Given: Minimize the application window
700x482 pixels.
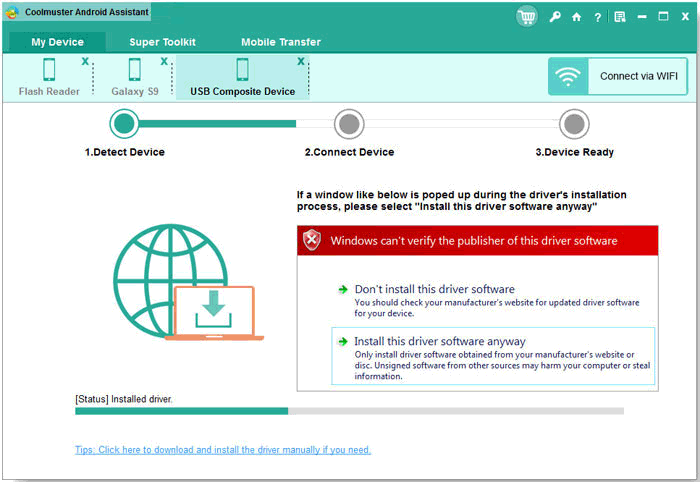Looking at the screenshot, I should (642, 17).
